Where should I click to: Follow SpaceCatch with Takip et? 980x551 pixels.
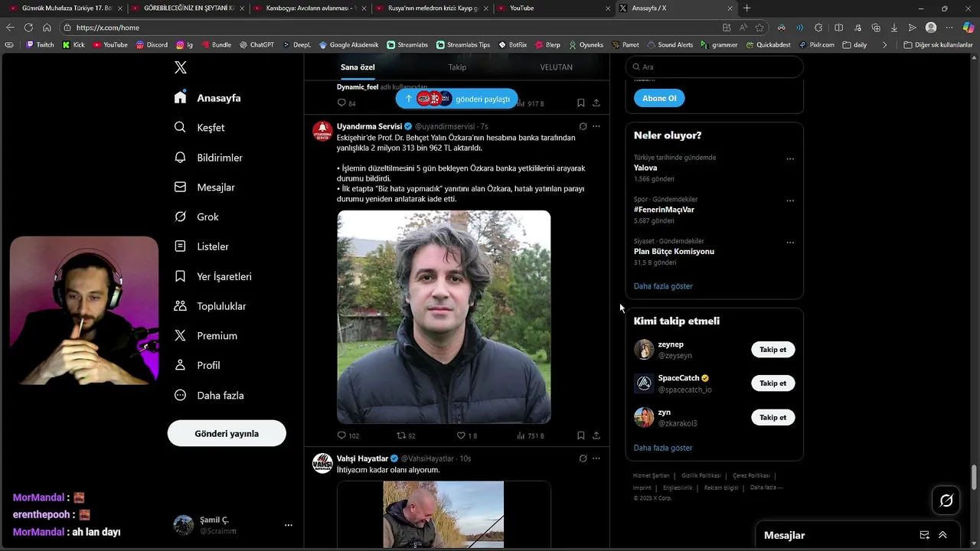[x=773, y=383]
